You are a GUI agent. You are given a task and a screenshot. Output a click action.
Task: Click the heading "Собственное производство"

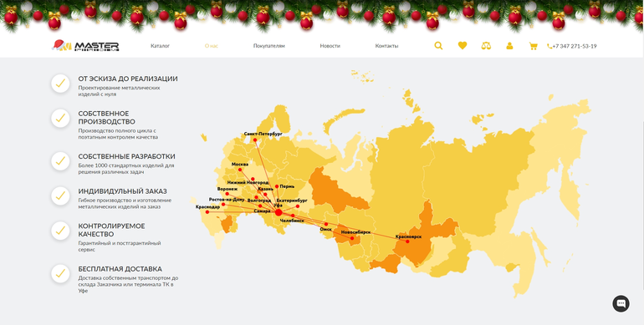(x=107, y=118)
